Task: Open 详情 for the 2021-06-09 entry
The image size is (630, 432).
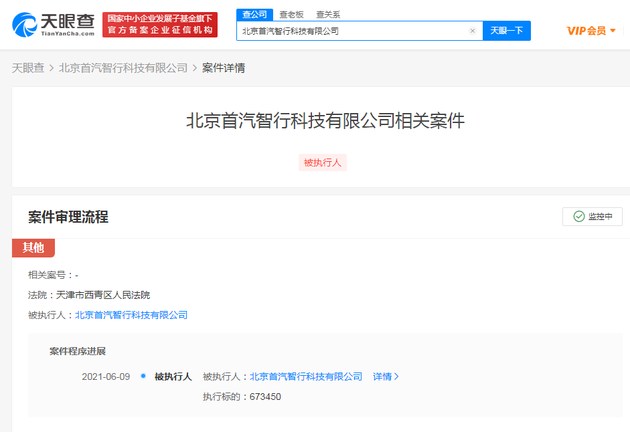Action: (x=386, y=377)
